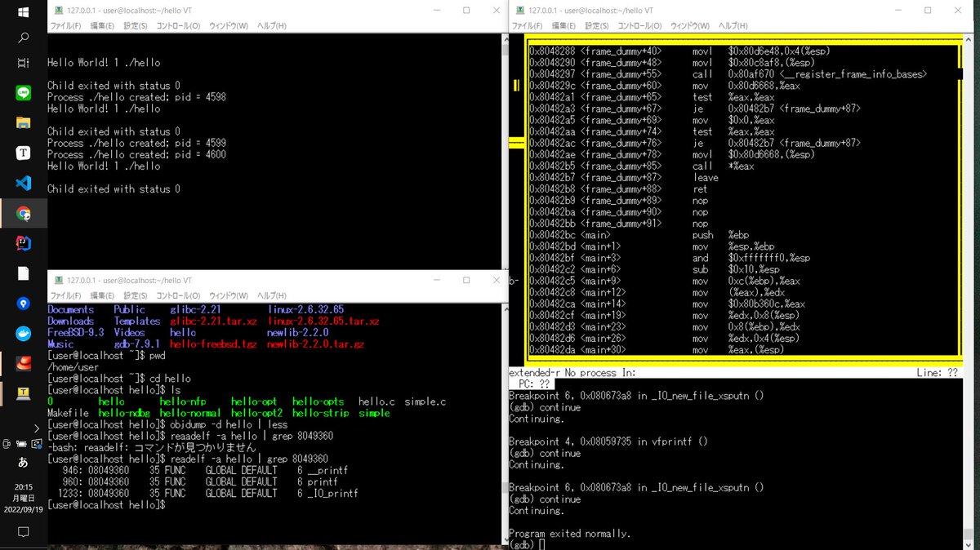
Task: Click the line with pid = 4600
Action: [x=137, y=154]
